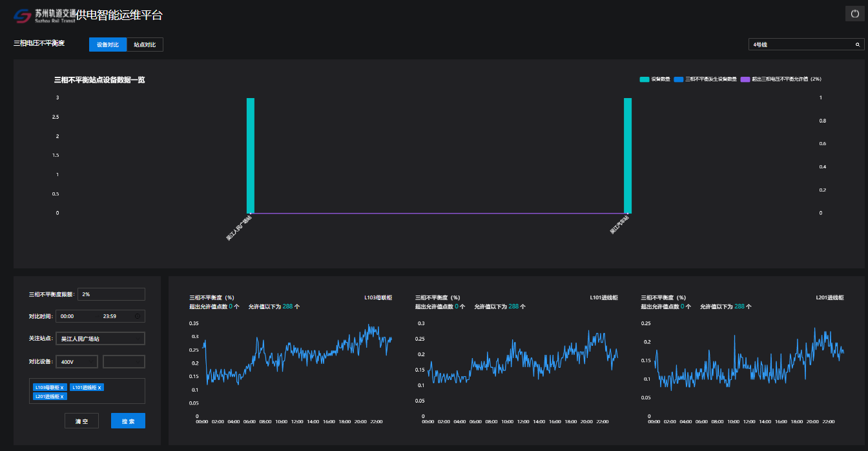The image size is (868, 451).
Task: Click 允许值以下为 288 in L201进线柜 chart
Action: (726, 306)
